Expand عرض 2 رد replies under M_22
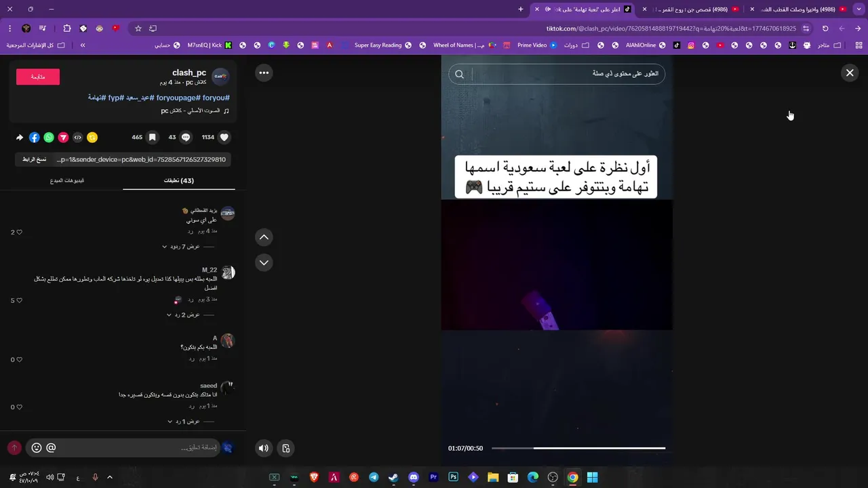Viewport: 868px width, 488px height. pos(183,314)
